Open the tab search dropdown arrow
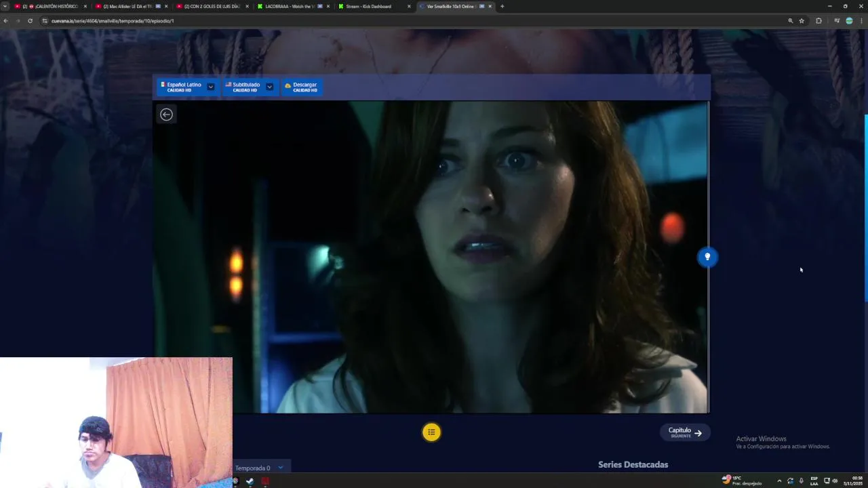 (5, 6)
